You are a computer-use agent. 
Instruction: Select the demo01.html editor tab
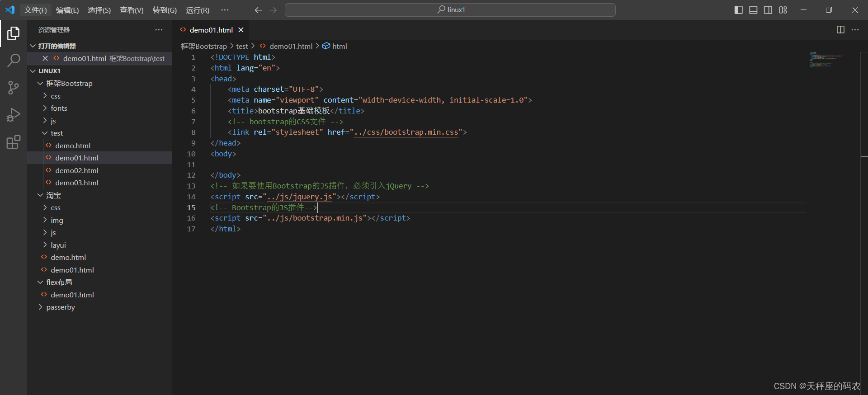[x=211, y=30]
